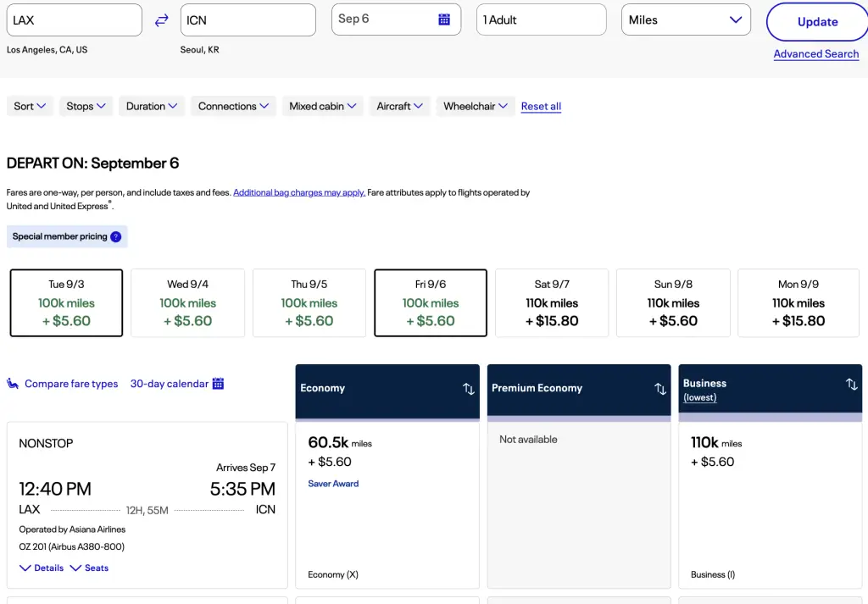Click the LAX origin input field

[x=75, y=20]
